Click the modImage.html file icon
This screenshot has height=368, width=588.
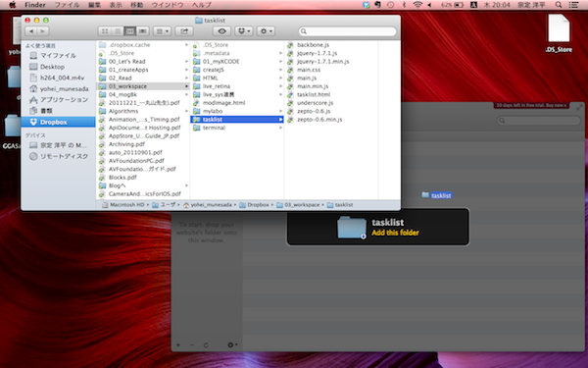[x=196, y=103]
